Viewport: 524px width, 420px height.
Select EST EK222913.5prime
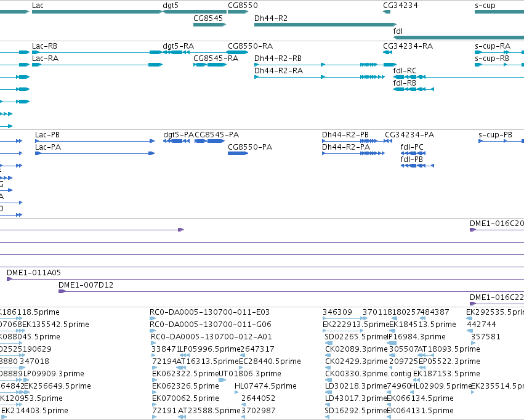[356, 325]
